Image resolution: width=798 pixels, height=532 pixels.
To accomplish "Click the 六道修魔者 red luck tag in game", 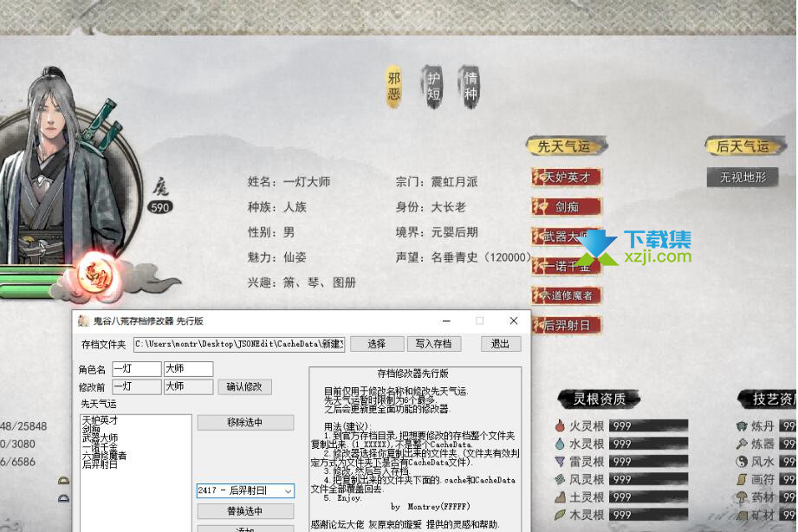I will click(x=567, y=295).
